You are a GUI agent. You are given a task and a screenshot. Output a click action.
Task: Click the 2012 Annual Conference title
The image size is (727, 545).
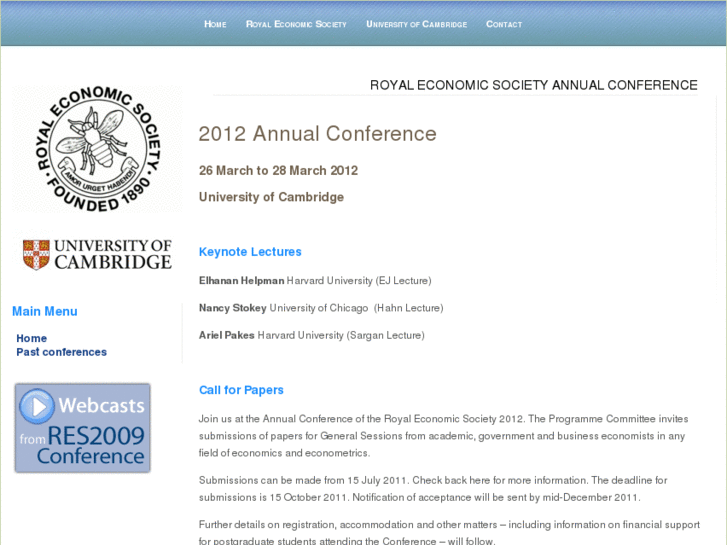pyautogui.click(x=318, y=134)
